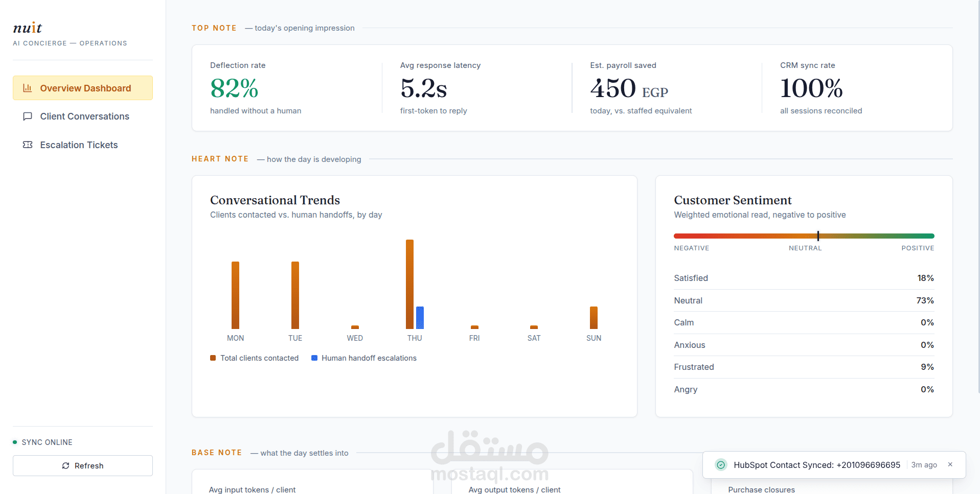Click the circular arrows icon on the Refresh button

[x=66, y=466]
